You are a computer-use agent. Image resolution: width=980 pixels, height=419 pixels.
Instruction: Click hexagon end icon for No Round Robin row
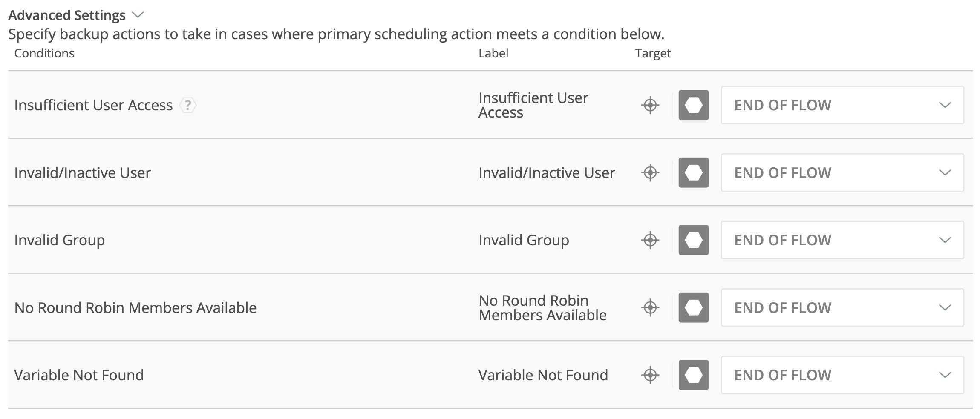[693, 307]
